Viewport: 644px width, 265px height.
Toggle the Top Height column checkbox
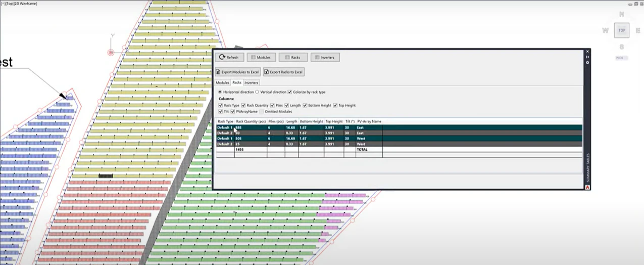[335, 105]
